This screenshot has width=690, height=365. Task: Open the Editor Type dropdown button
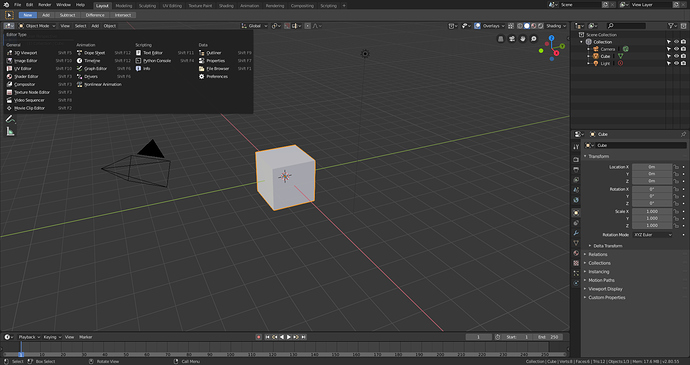[9, 26]
